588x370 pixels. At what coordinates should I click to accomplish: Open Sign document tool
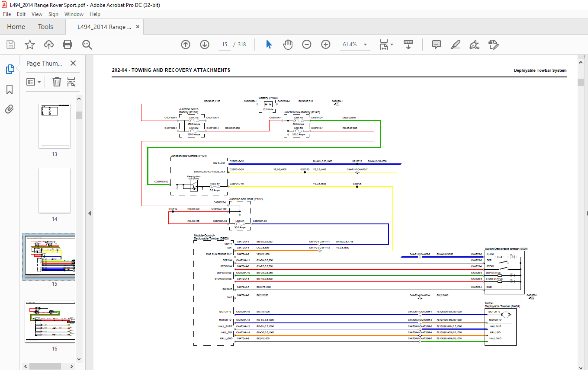click(474, 45)
